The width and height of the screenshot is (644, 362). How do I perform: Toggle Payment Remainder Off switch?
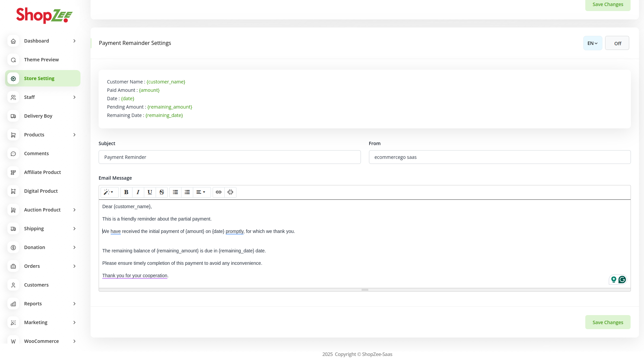[x=617, y=43]
